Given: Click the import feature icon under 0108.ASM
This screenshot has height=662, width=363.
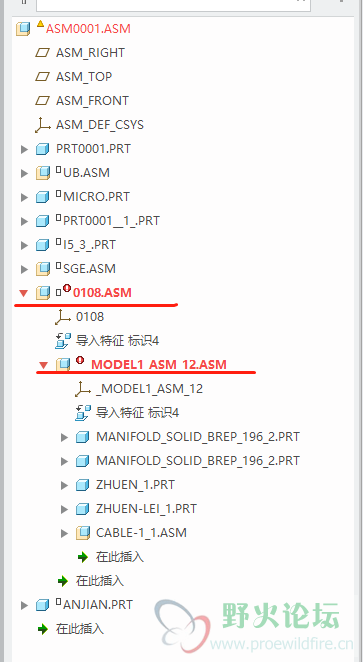Looking at the screenshot, I should 62,341.
